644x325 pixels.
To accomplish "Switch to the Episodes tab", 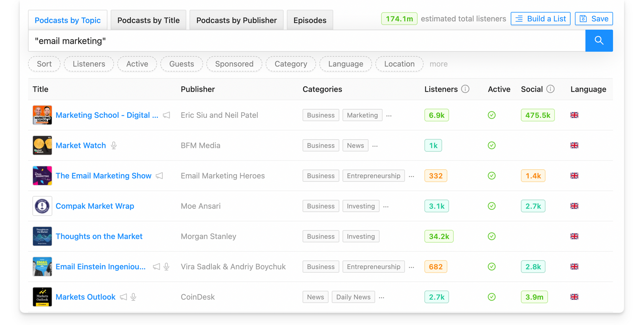I will point(309,20).
